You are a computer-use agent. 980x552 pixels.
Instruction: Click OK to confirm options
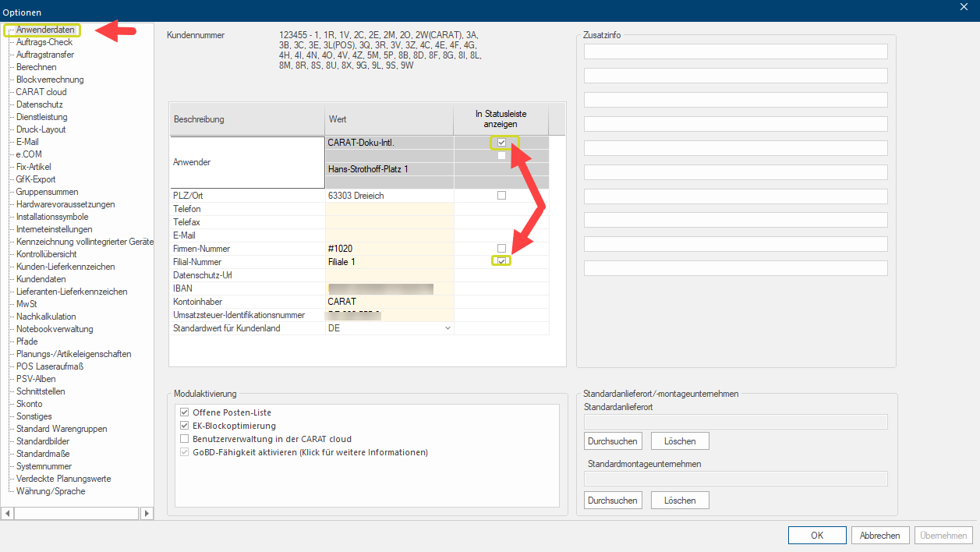tap(816, 536)
